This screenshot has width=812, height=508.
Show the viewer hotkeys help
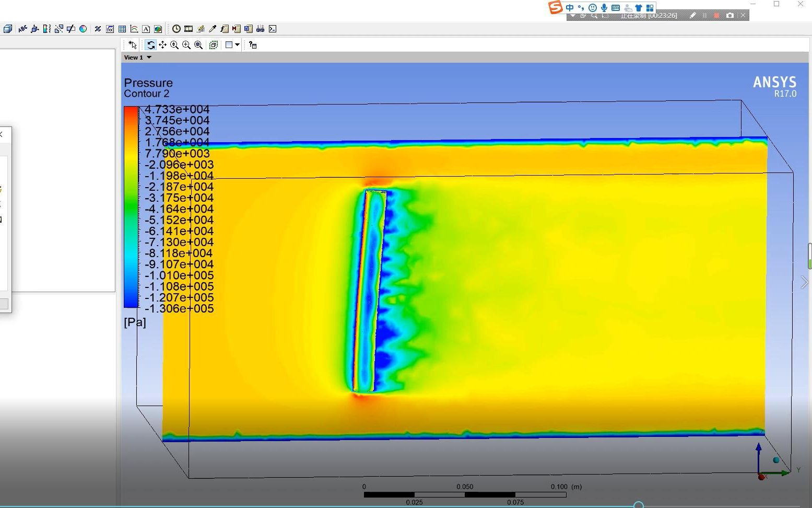point(253,45)
